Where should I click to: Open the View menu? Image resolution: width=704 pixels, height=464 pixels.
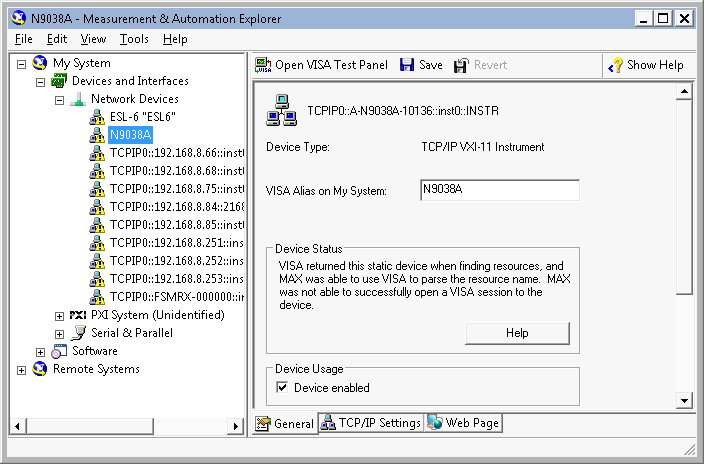pyautogui.click(x=93, y=39)
